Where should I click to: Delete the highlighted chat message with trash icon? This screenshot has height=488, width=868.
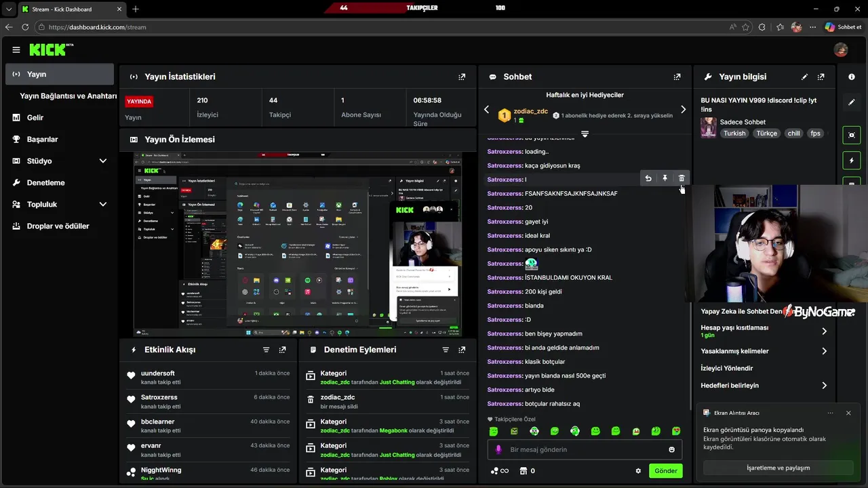pos(682,178)
